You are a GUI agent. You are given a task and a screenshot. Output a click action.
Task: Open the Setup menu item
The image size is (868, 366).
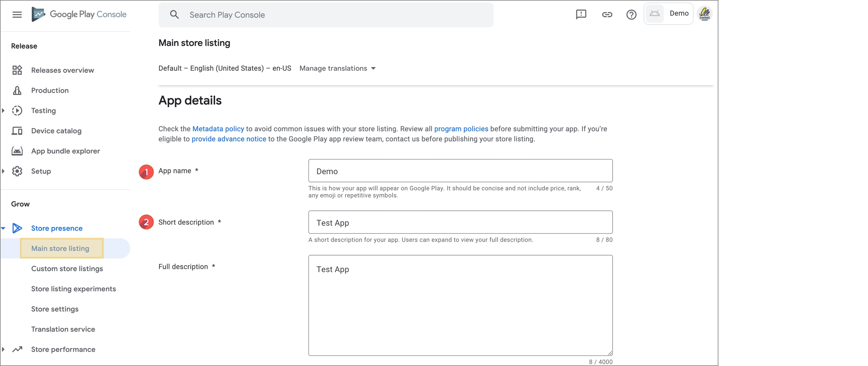(41, 171)
